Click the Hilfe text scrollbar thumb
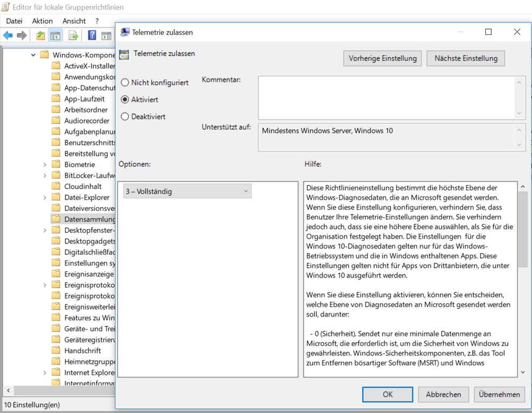Image resolution: width=532 pixels, height=413 pixels. 523,230
